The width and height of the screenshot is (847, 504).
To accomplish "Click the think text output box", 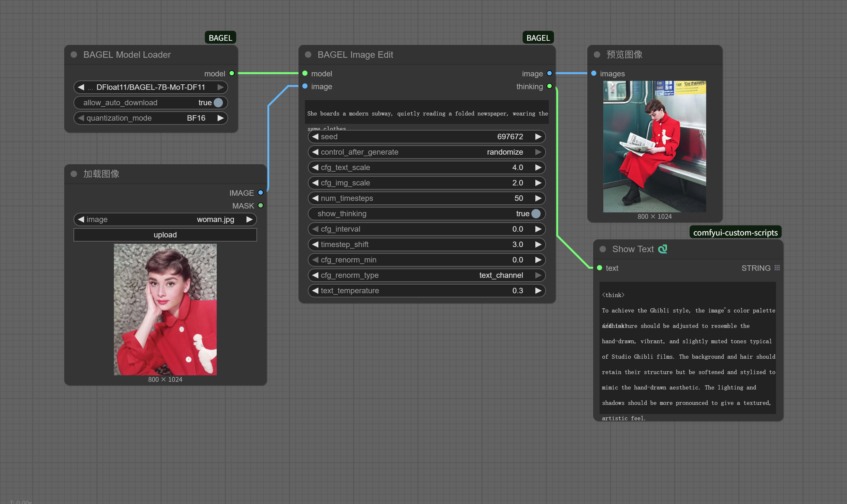I will coord(688,348).
